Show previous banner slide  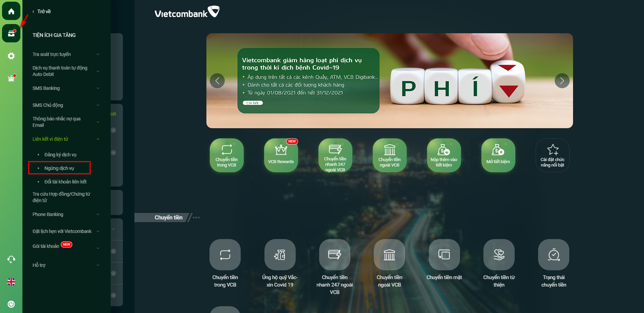click(217, 81)
